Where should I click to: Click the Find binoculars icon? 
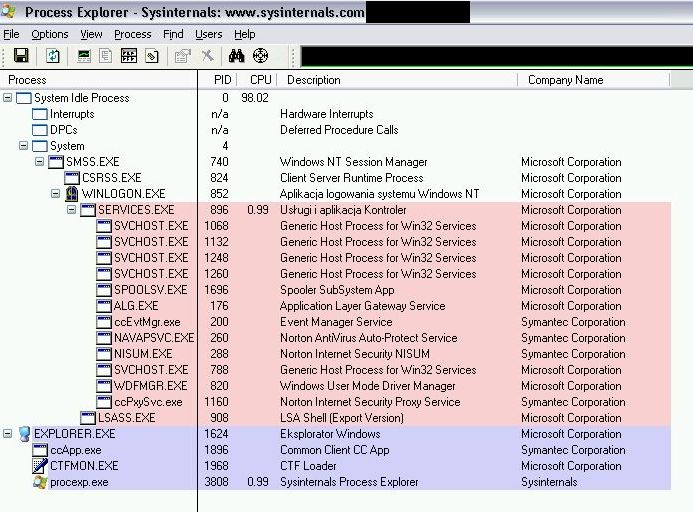click(x=236, y=56)
